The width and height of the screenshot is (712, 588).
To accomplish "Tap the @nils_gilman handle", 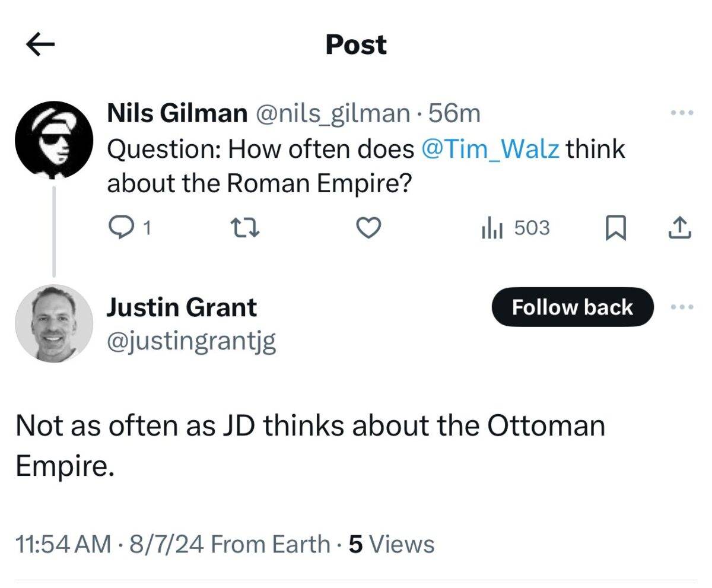I will tap(332, 113).
